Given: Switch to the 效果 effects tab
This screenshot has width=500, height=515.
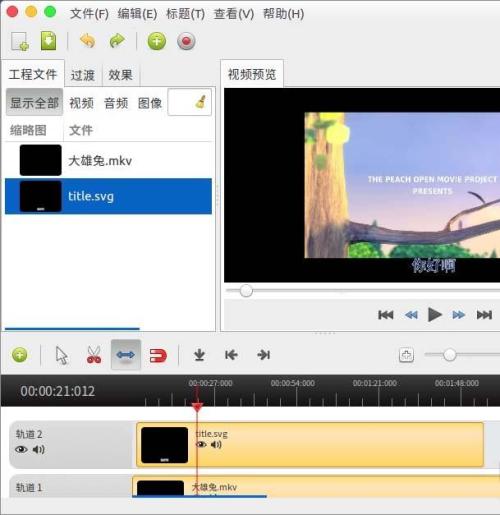Looking at the screenshot, I should point(120,75).
